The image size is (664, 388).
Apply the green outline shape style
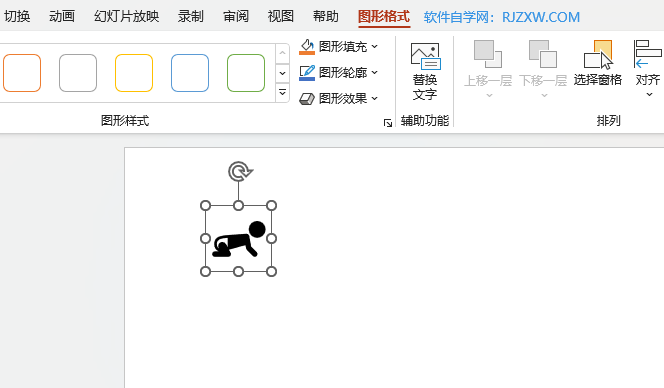pos(246,73)
